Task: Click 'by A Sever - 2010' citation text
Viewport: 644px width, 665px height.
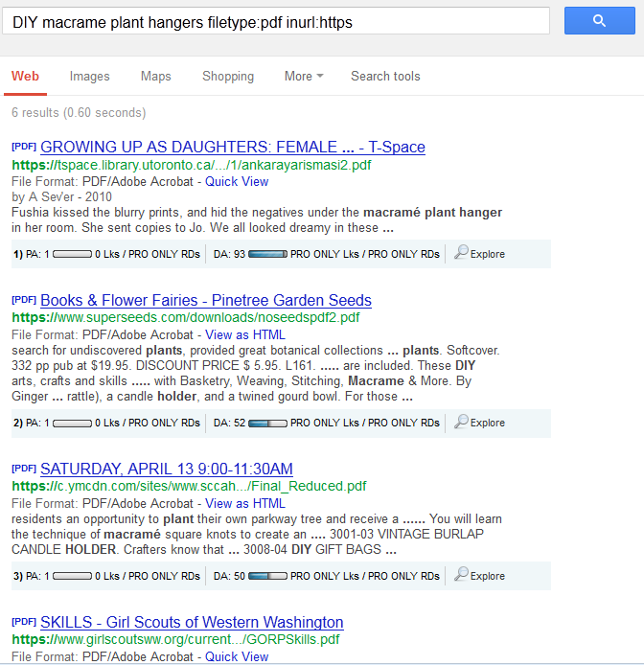Action: (x=61, y=196)
